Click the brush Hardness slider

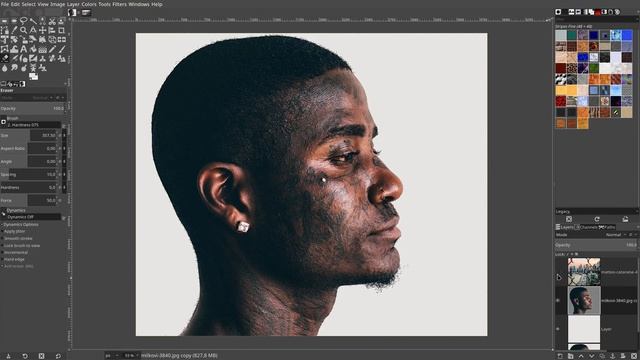tap(28, 187)
